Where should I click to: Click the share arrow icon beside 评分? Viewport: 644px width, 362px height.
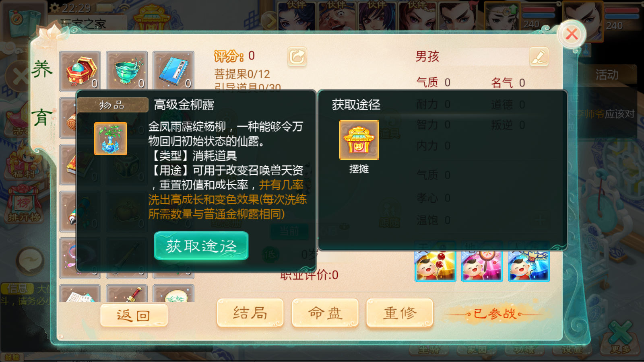[297, 57]
